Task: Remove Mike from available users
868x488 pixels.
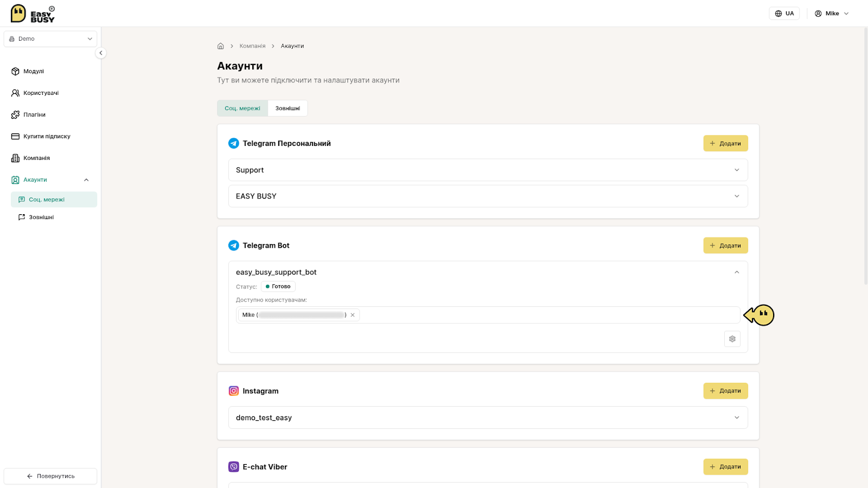Action: coord(353,315)
